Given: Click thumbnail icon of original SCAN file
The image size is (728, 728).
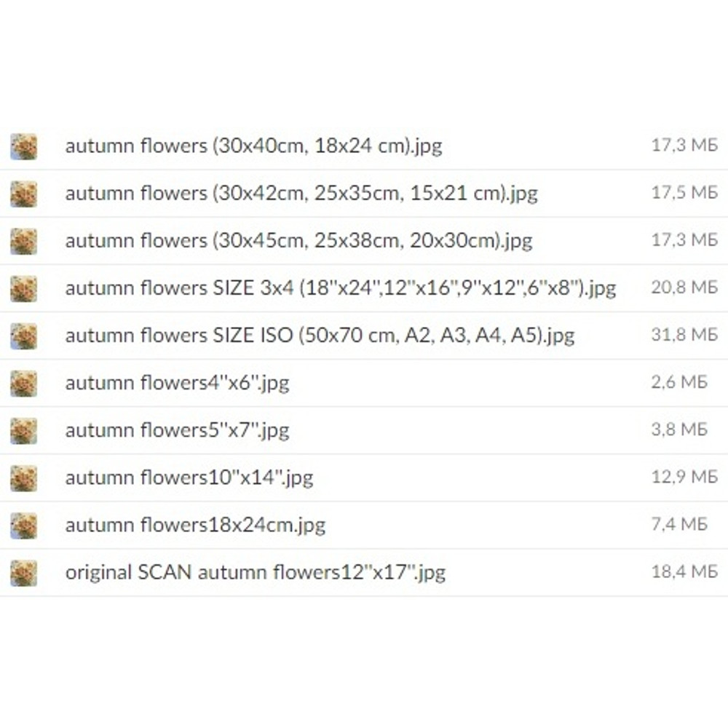Looking at the screenshot, I should click(24, 572).
